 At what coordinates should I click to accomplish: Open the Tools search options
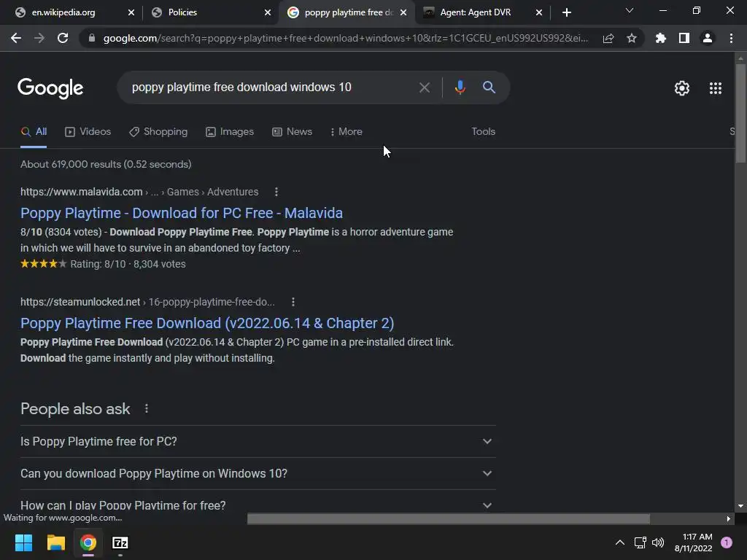(483, 131)
